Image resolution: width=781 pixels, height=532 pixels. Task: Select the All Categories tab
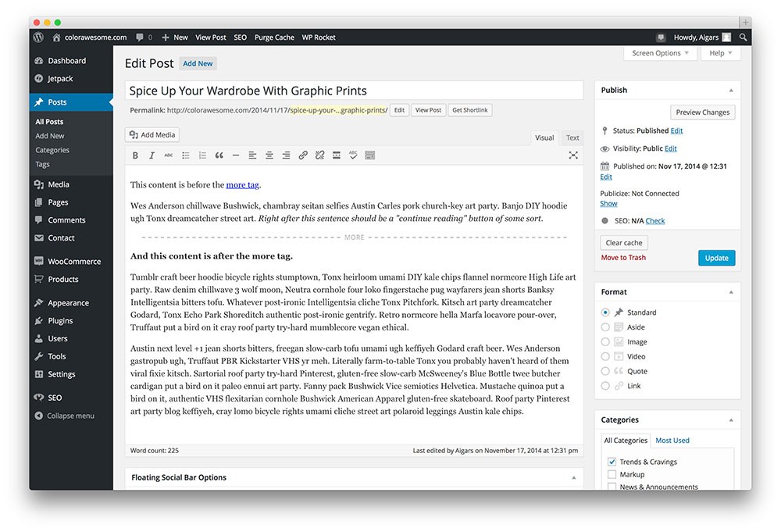tap(626, 441)
